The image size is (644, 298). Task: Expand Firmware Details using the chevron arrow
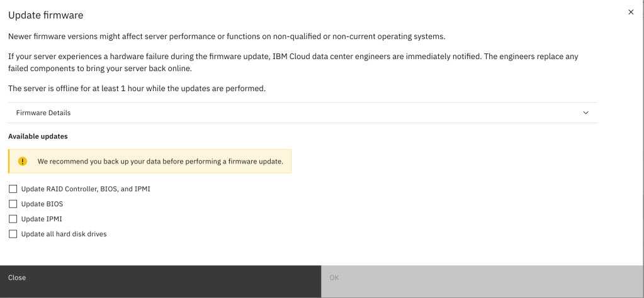coord(585,113)
